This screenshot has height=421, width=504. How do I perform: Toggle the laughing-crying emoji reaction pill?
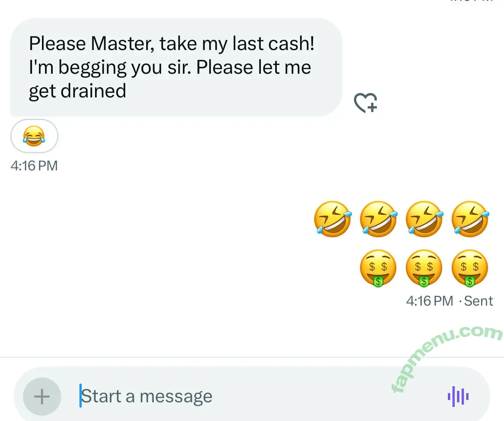tap(34, 136)
